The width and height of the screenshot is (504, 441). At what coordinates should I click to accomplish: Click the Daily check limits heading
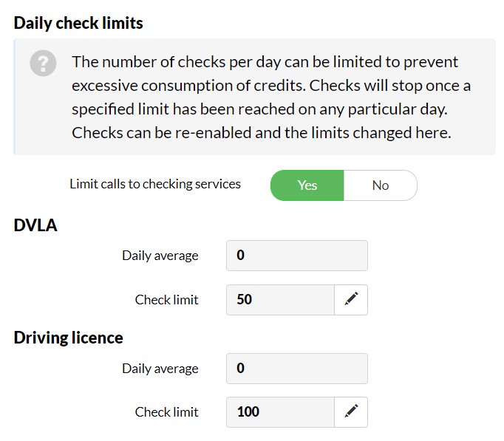point(78,23)
